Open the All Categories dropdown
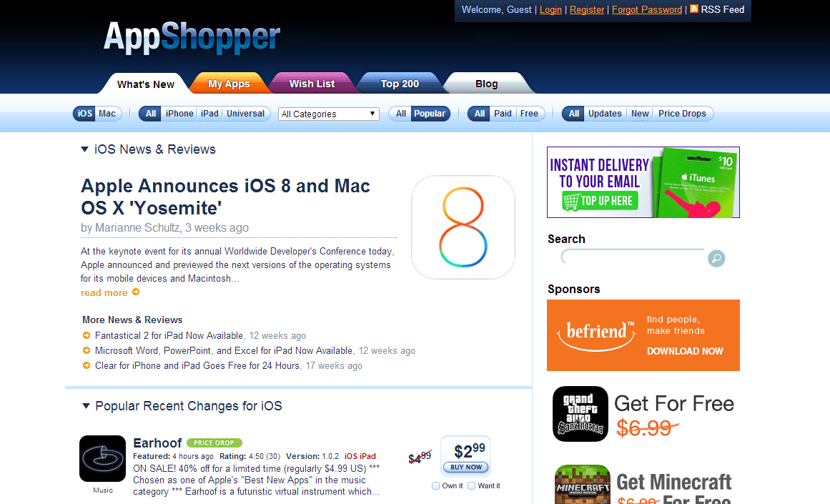The height and width of the screenshot is (504, 830). click(x=329, y=114)
